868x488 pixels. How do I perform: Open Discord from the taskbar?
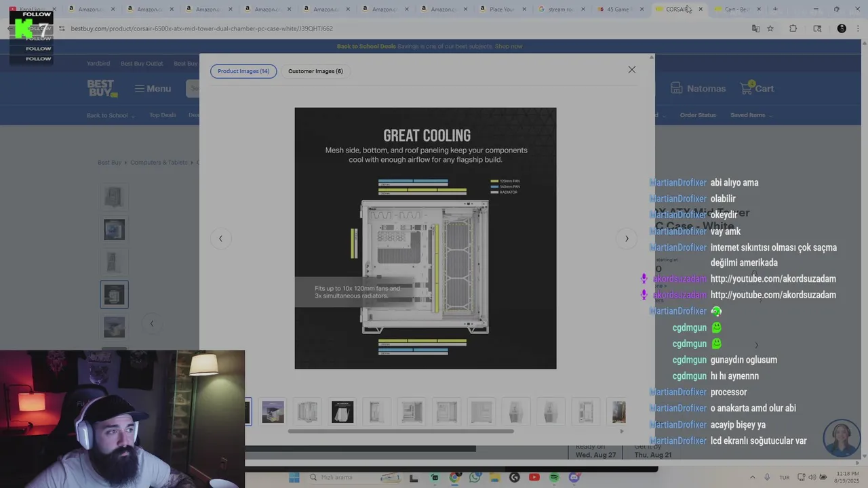pyautogui.click(x=574, y=477)
